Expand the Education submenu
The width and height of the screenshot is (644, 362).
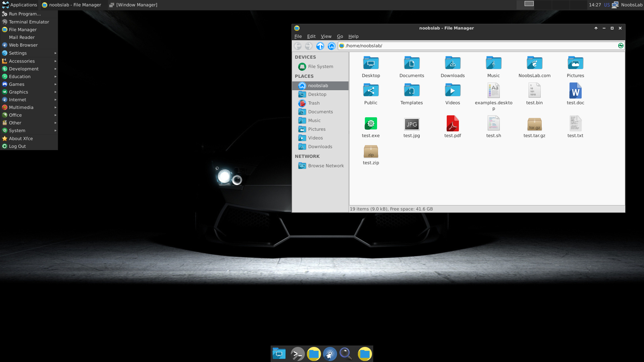29,76
